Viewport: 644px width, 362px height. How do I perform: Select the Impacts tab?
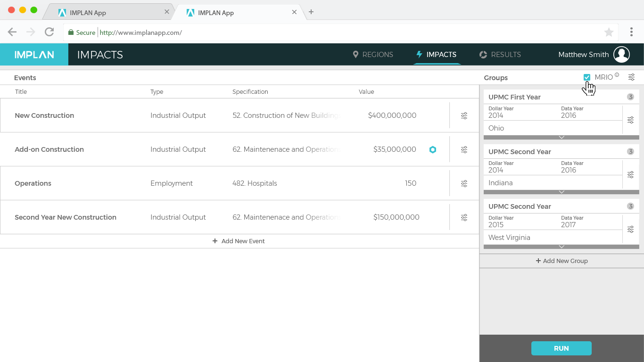point(436,55)
